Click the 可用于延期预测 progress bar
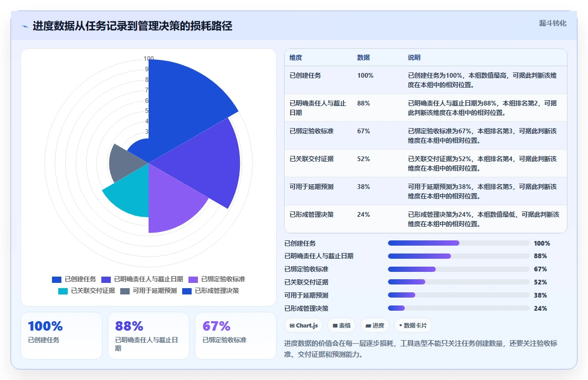This screenshot has width=588, height=380. pyautogui.click(x=459, y=295)
